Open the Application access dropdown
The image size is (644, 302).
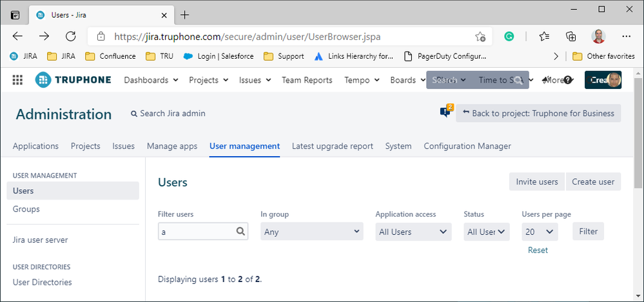point(413,232)
